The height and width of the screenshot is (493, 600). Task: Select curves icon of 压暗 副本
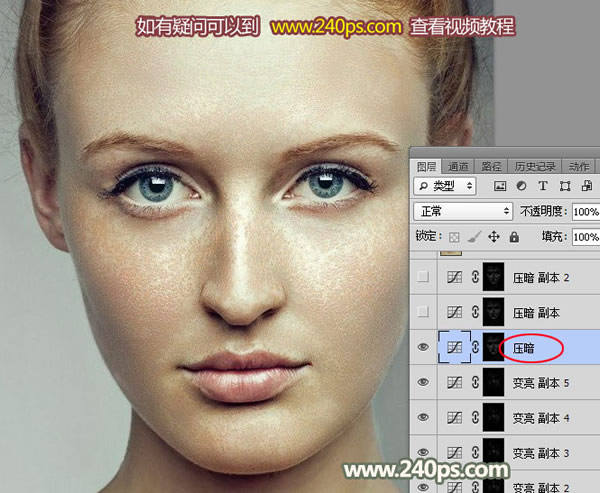tap(454, 312)
